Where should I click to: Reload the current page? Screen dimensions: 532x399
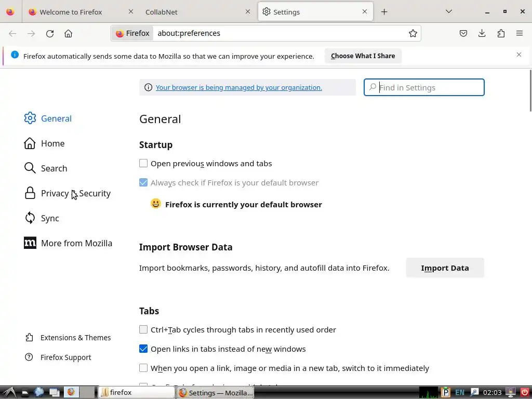pyautogui.click(x=50, y=33)
